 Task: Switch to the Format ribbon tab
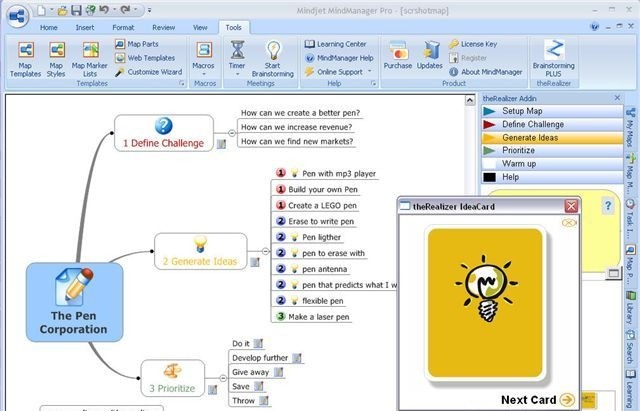click(x=123, y=28)
